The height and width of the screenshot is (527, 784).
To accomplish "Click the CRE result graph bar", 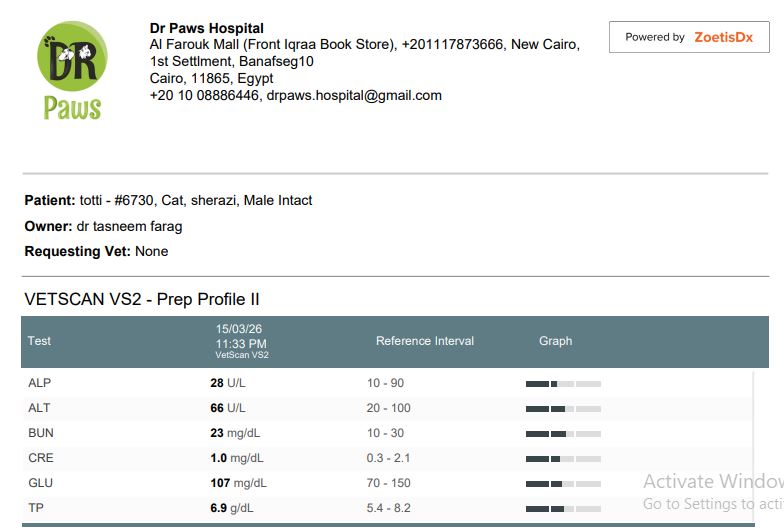I will (x=563, y=459).
